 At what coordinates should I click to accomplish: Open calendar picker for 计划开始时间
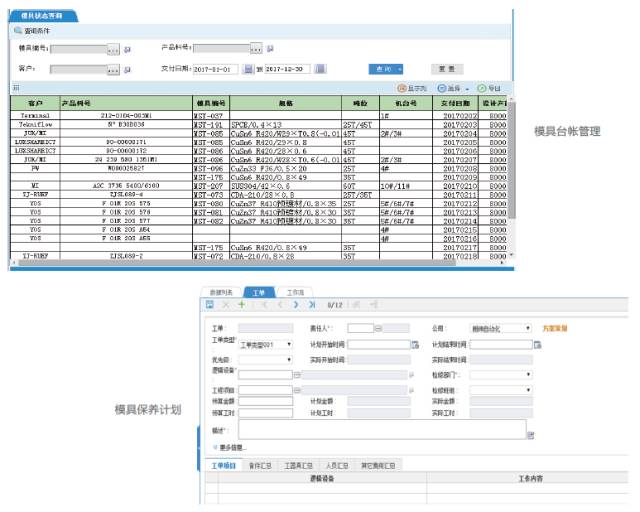tap(415, 345)
